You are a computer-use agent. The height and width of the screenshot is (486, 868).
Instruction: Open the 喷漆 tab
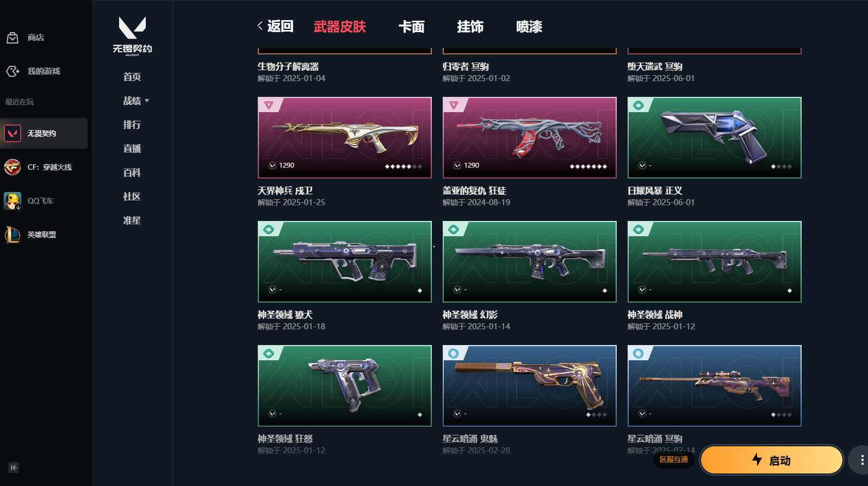tap(529, 27)
